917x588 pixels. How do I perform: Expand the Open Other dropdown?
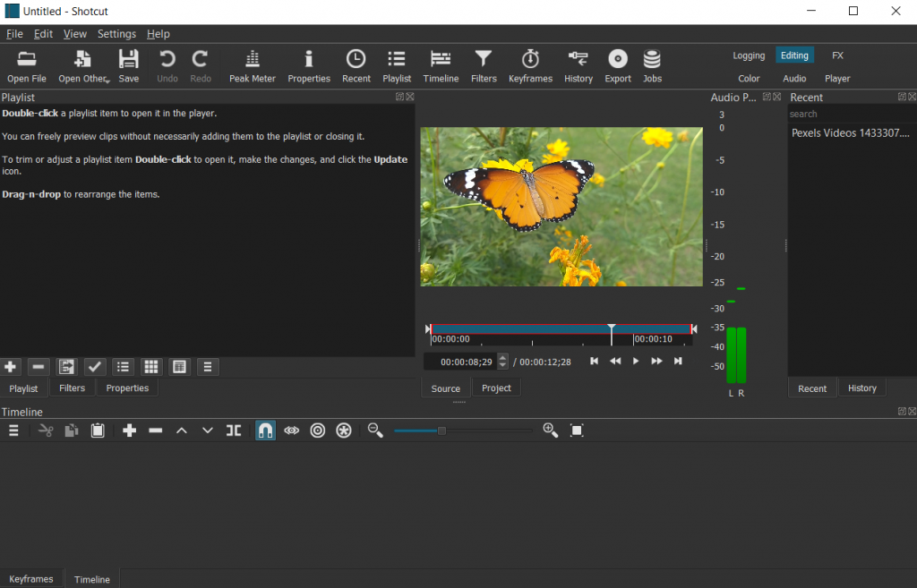coord(107,80)
